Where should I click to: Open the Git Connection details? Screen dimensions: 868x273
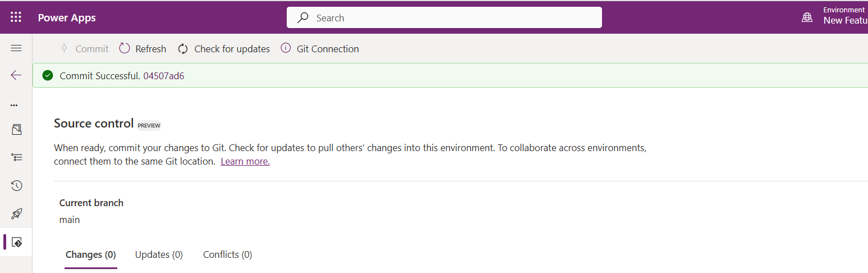click(x=320, y=49)
